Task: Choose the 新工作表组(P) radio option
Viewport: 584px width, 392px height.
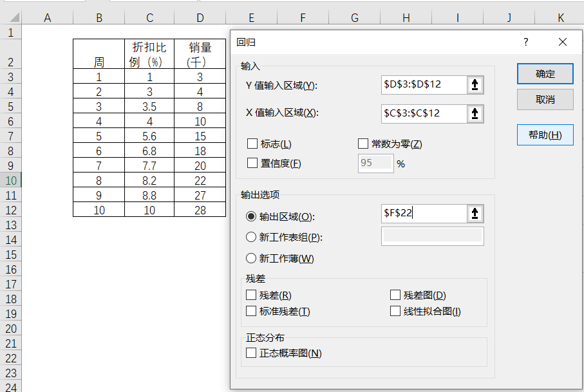Action: point(251,237)
